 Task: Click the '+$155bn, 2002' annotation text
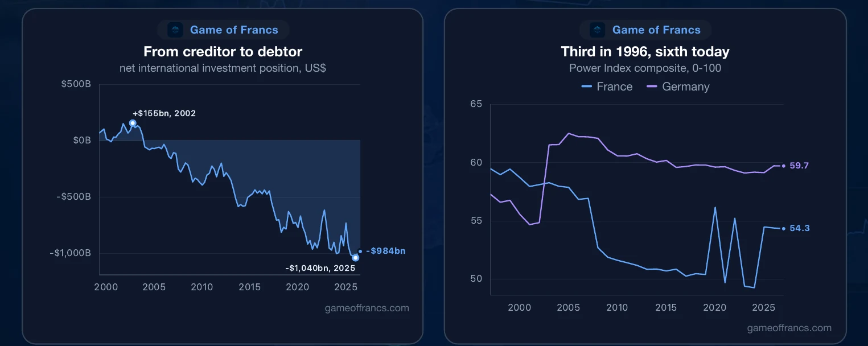(164, 113)
